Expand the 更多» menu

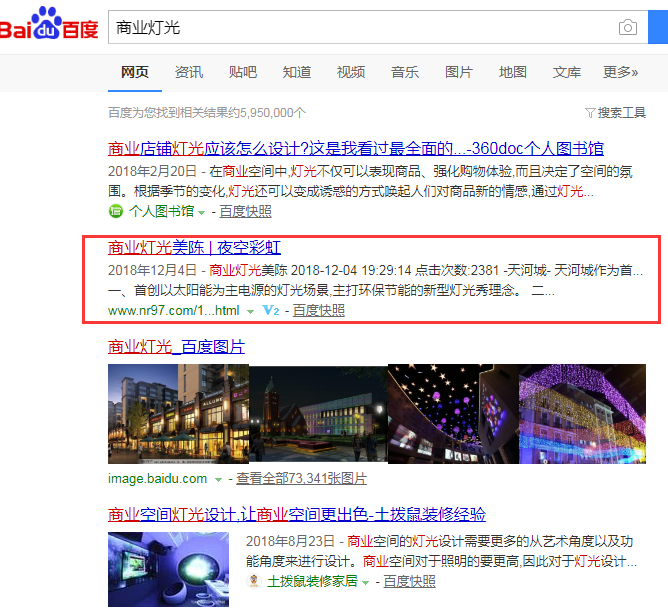620,72
